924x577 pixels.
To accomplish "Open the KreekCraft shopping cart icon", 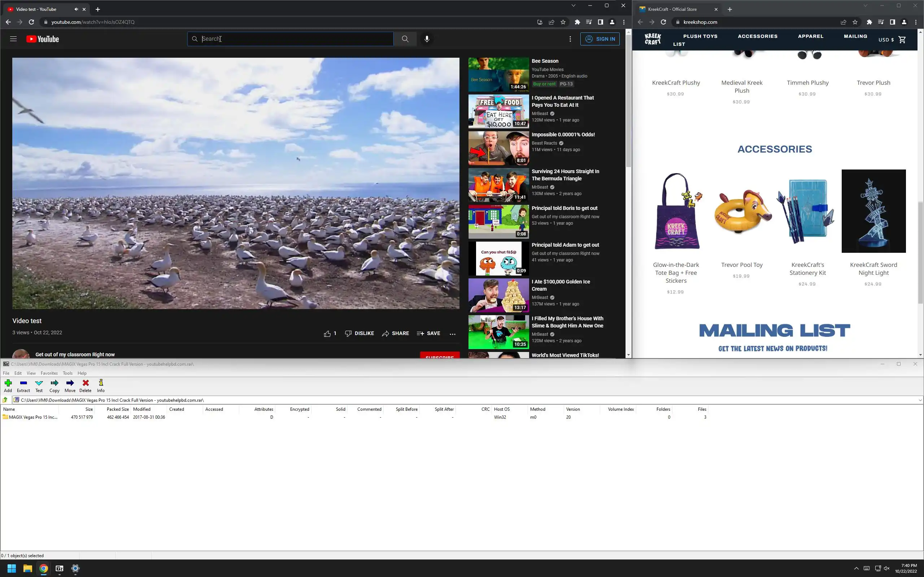I will coord(902,40).
